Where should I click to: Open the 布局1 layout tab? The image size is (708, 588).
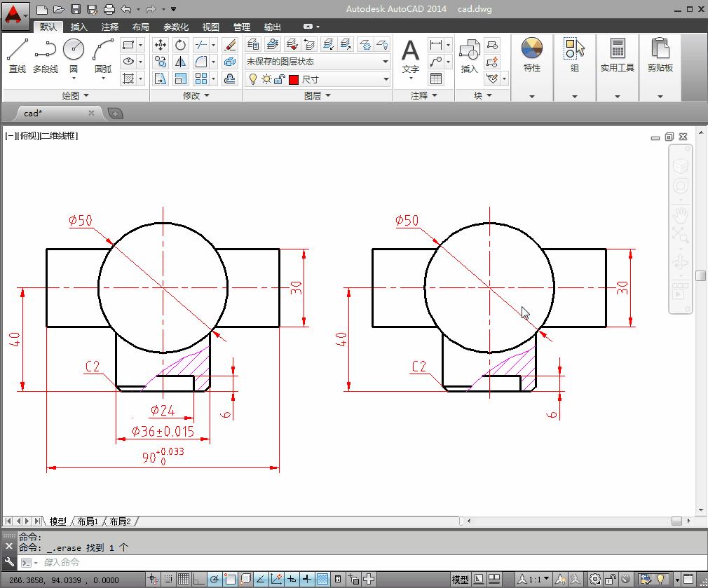86,521
